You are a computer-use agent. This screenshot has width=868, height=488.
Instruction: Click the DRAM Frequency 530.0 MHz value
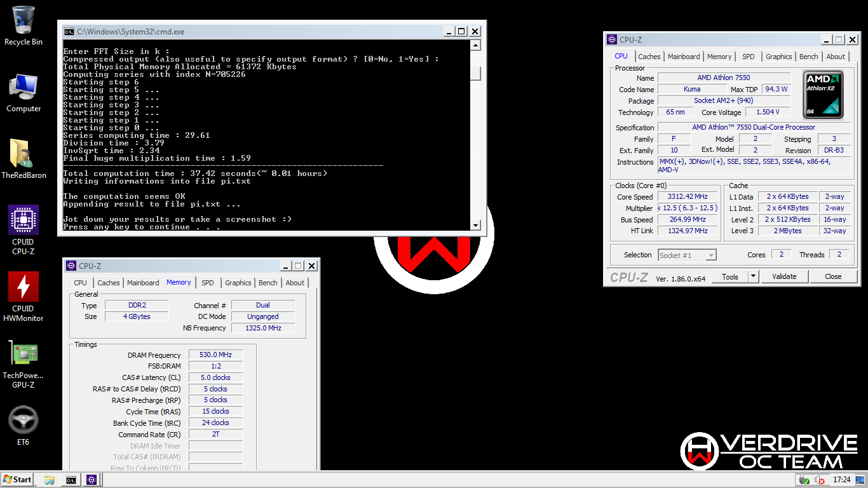click(215, 355)
